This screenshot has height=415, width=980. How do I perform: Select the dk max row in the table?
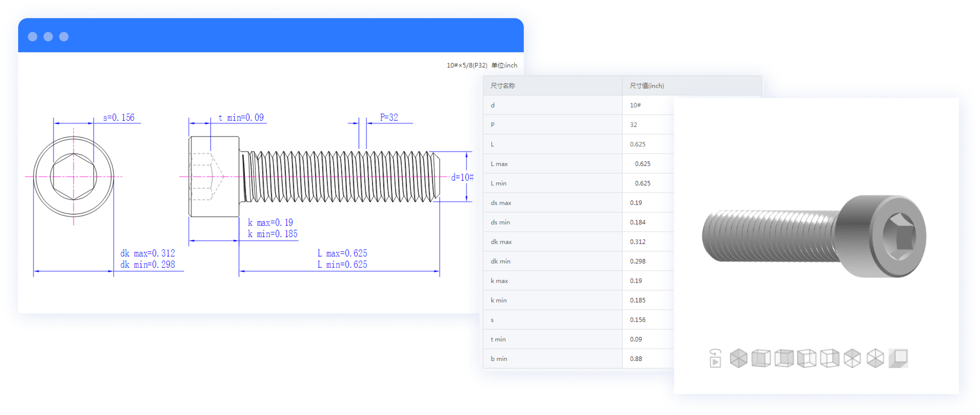click(x=552, y=242)
